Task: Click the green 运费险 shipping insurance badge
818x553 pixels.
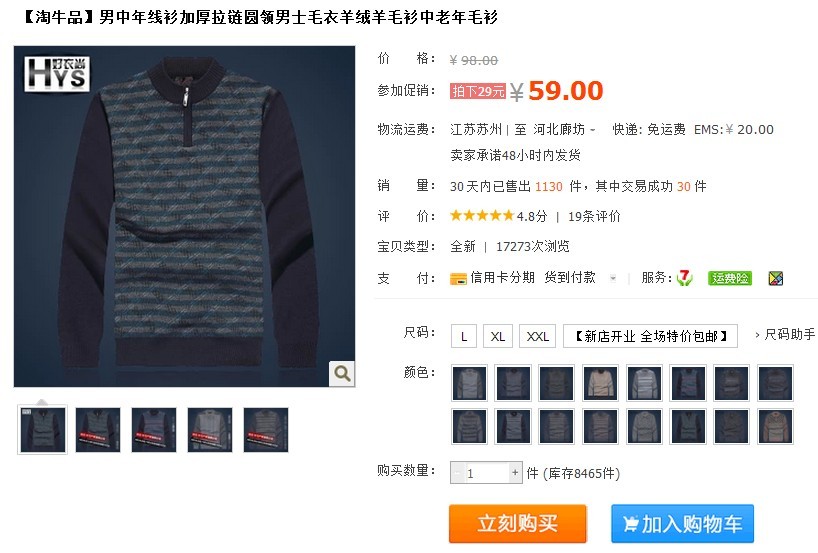Action: pos(730,278)
